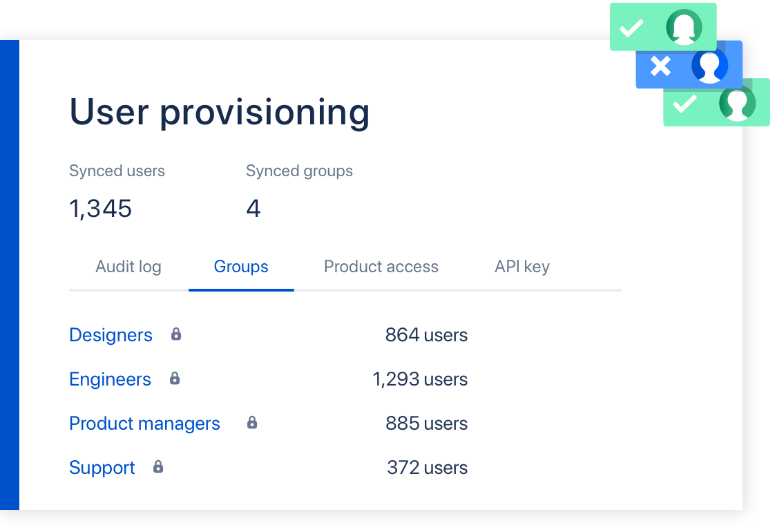Go to the API key tab
This screenshot has height=532, width=775.
522,267
